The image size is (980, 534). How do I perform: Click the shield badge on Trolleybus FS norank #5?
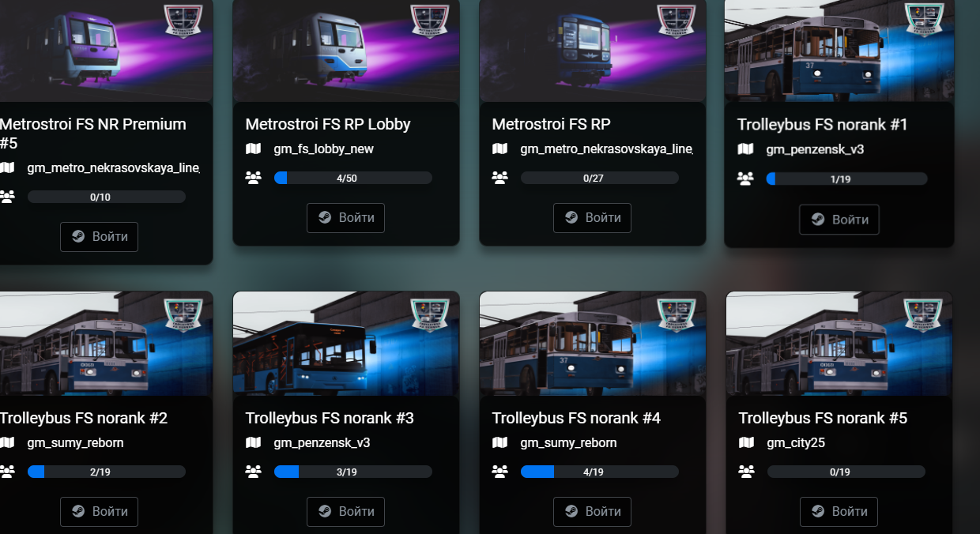click(923, 314)
